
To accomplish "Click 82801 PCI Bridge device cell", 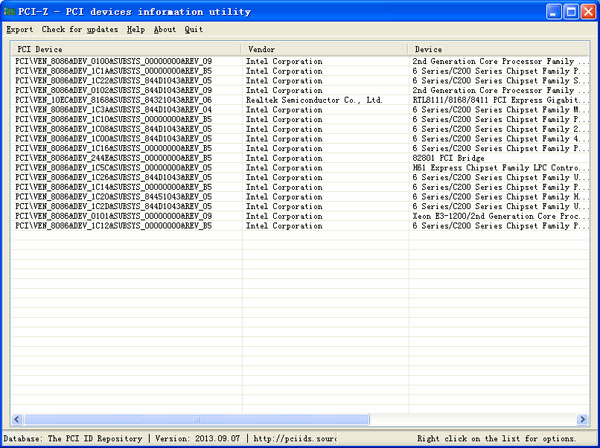I will point(448,158).
